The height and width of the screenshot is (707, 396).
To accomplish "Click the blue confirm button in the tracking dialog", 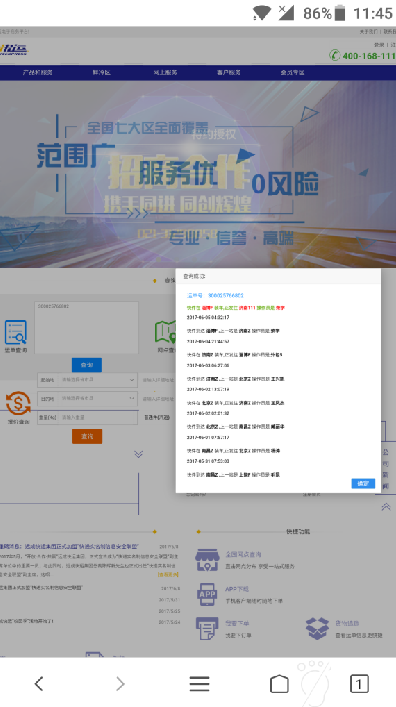I will (363, 483).
